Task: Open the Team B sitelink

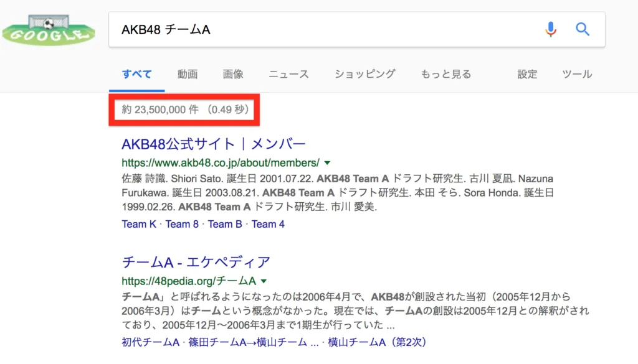Action: click(x=225, y=224)
